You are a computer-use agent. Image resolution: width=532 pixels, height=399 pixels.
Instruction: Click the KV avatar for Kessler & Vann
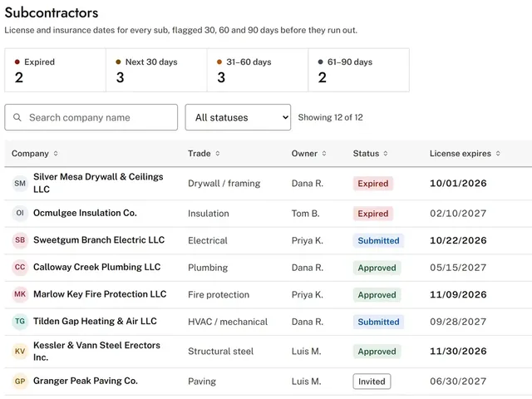click(x=20, y=351)
